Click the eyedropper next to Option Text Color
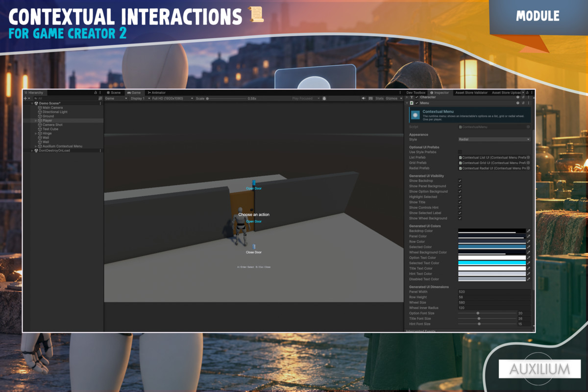 pyautogui.click(x=529, y=258)
